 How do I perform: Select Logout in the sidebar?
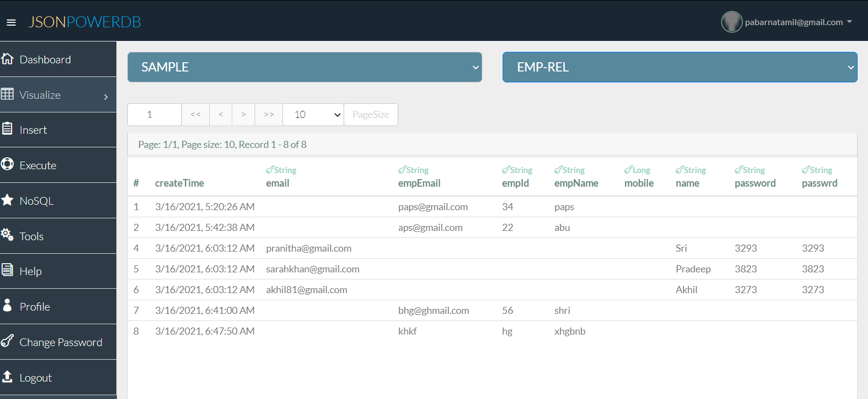[x=58, y=378]
